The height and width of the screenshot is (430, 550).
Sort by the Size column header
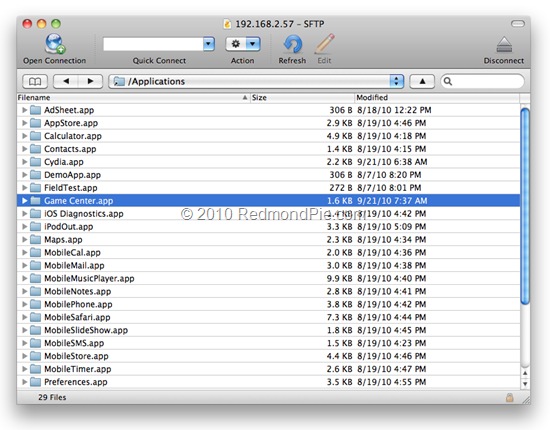[x=302, y=98]
